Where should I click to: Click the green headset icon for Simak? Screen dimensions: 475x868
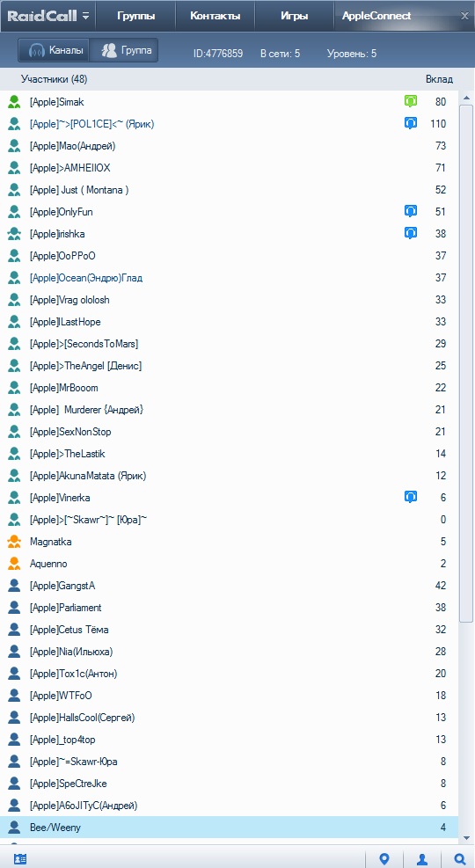pos(410,101)
